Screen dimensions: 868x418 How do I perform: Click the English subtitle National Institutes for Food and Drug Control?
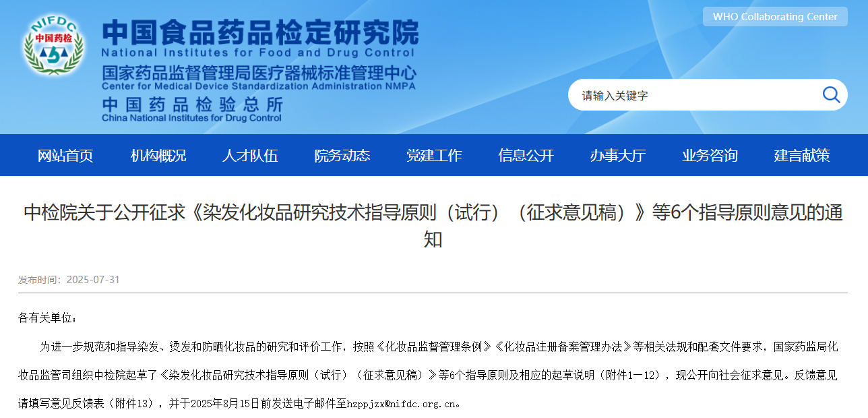click(x=258, y=52)
